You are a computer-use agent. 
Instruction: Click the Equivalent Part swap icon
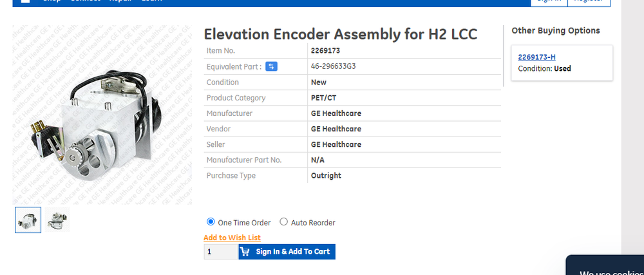(272, 66)
